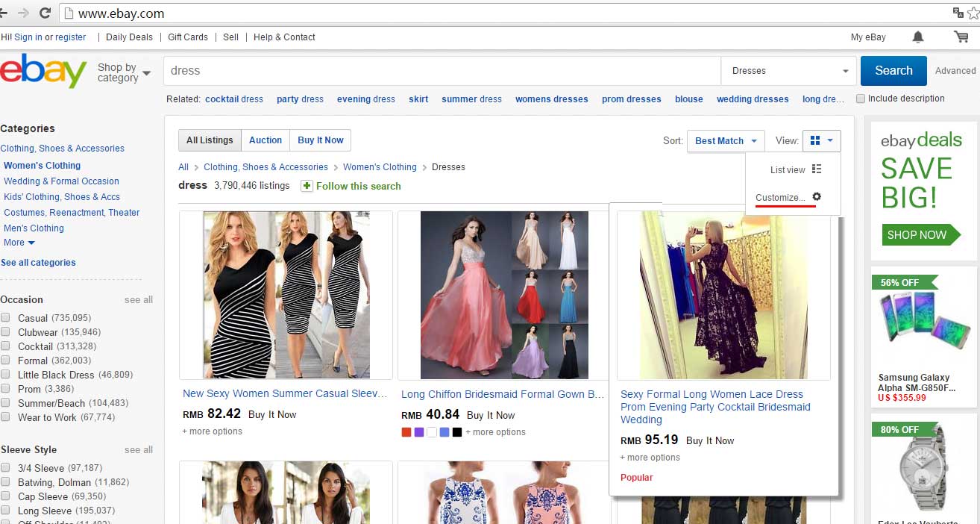
Task: Choose Customize... from the View menu
Action: click(x=780, y=198)
